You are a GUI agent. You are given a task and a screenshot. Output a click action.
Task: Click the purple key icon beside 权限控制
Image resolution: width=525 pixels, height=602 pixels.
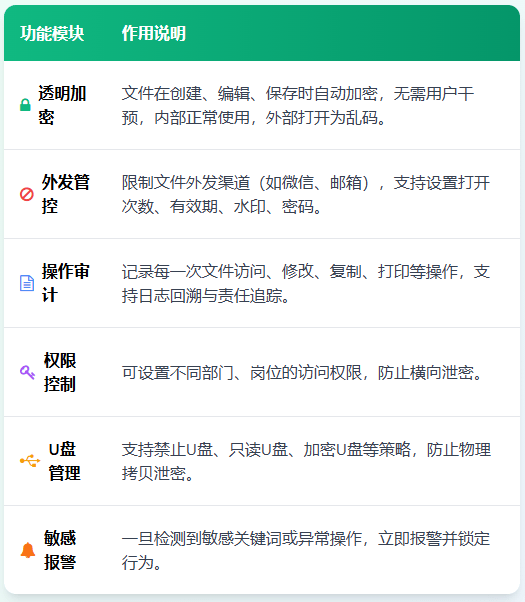(x=28, y=372)
